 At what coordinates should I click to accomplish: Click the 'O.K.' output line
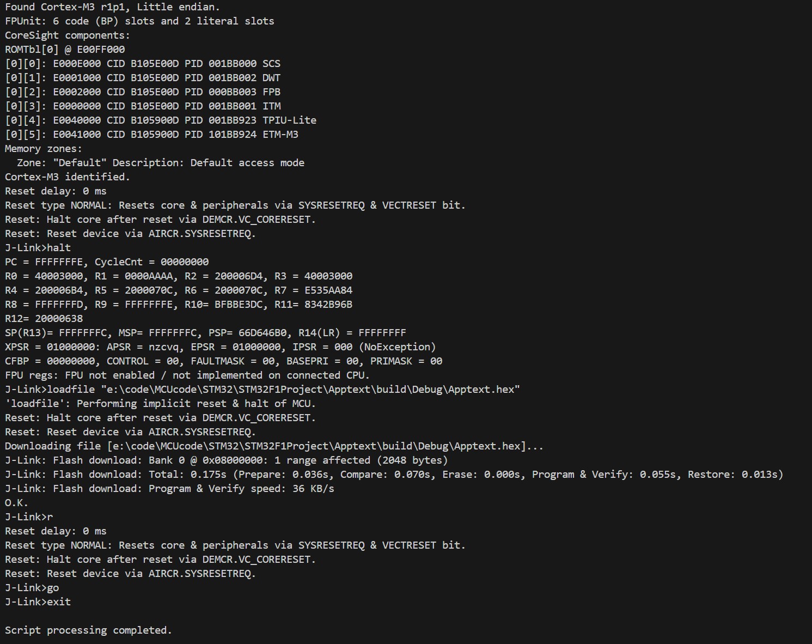pyautogui.click(x=16, y=503)
